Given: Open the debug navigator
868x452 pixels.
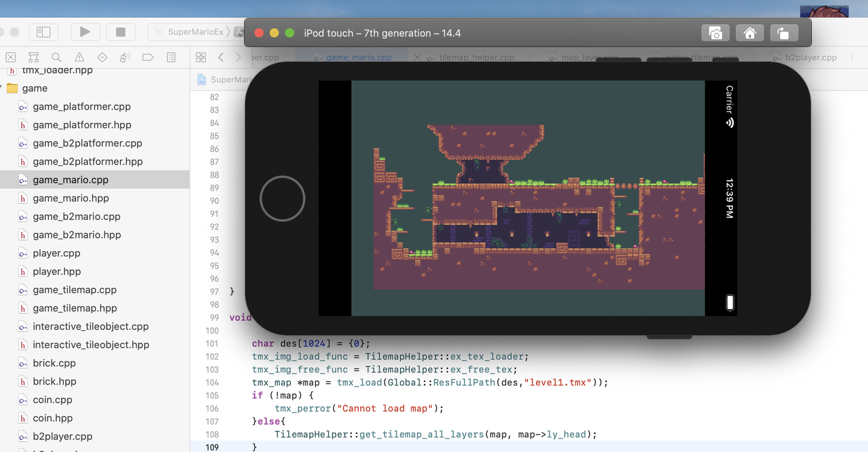Looking at the screenshot, I should click(125, 57).
